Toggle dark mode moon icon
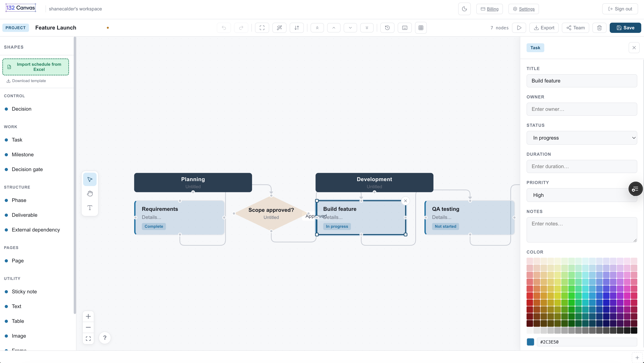This screenshot has height=363, width=644. coord(464,9)
